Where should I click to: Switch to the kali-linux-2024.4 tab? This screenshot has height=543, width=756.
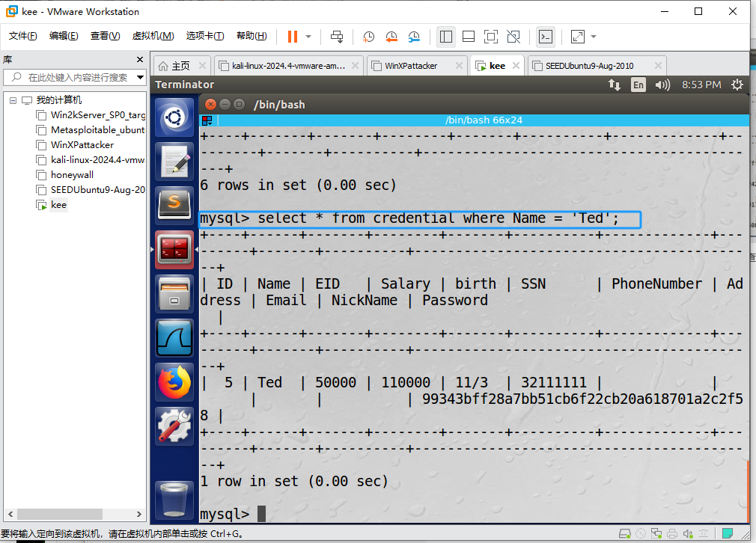(289, 66)
